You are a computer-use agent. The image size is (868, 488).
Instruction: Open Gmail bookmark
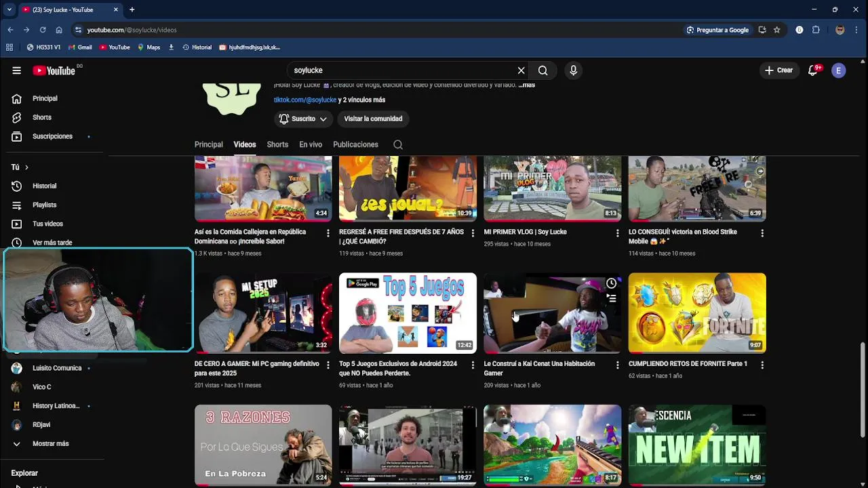click(80, 47)
